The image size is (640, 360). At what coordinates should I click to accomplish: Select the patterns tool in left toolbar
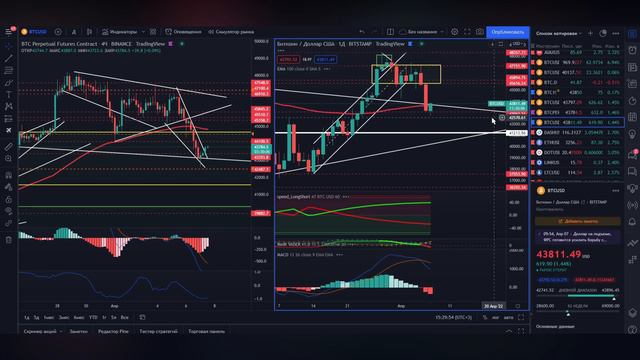point(9,107)
